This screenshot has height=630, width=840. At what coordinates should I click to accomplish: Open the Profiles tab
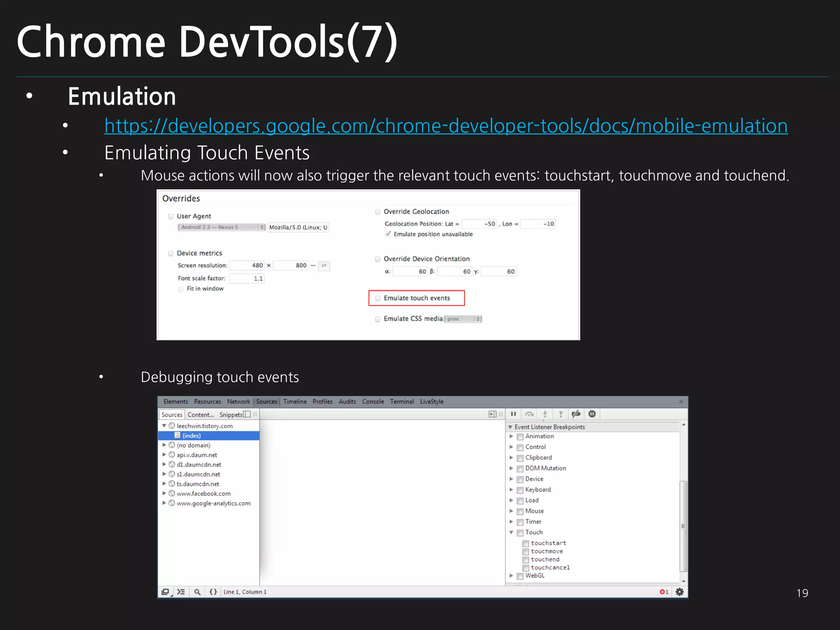coord(322,402)
